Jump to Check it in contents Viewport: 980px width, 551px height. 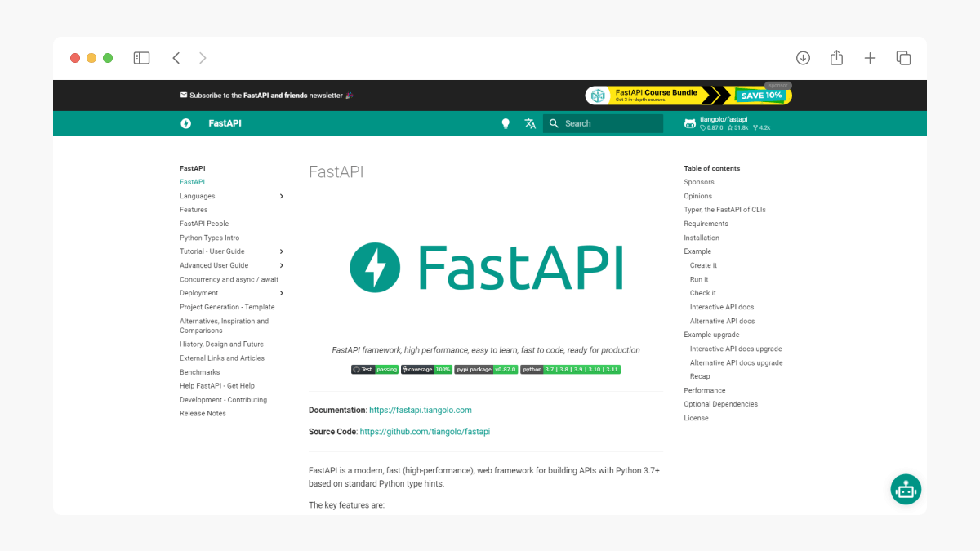pyautogui.click(x=703, y=293)
